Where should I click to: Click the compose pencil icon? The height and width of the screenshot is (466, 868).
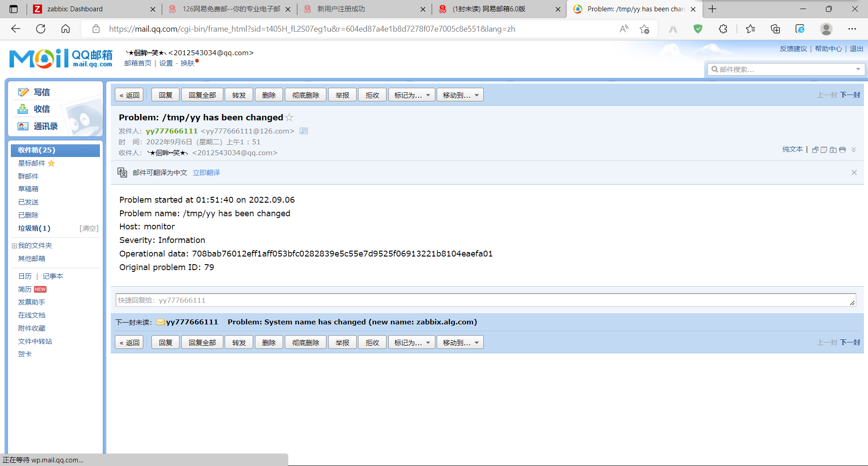23,92
